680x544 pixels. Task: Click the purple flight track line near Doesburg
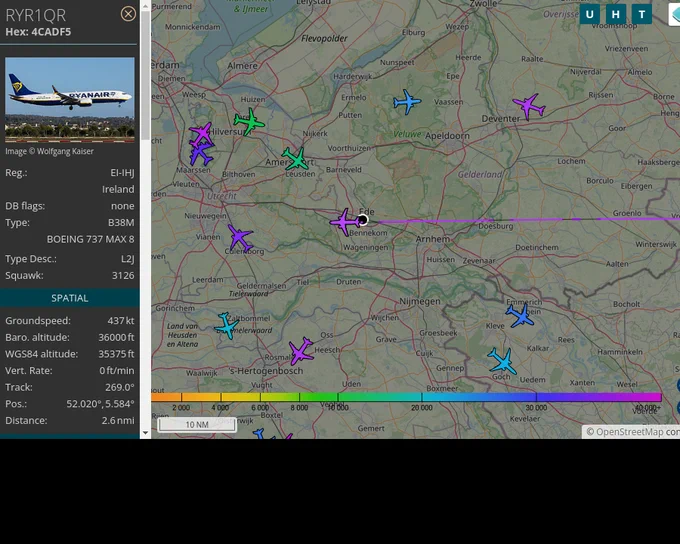(x=494, y=221)
